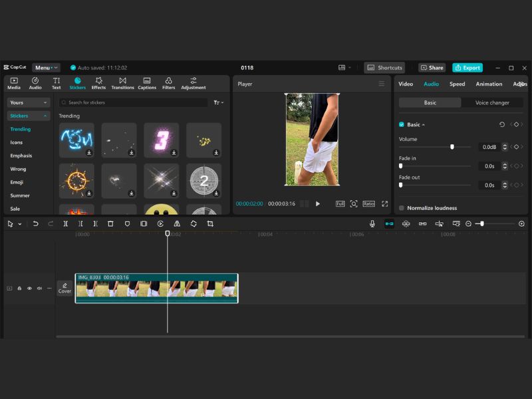Open the Text tool

(57, 83)
